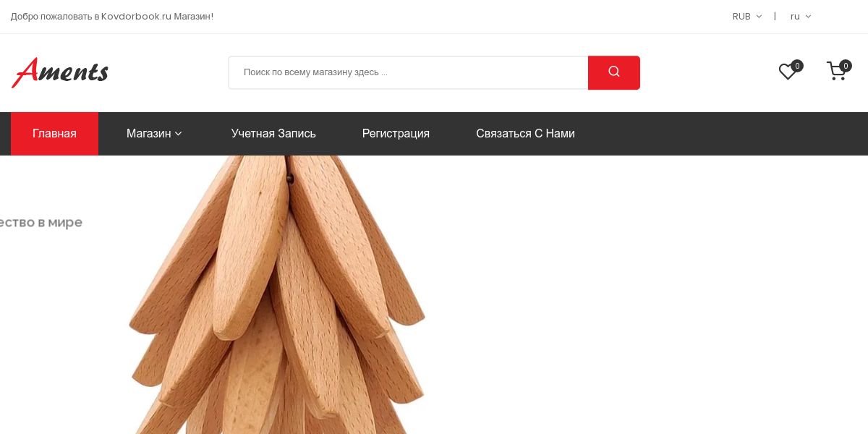Open the Связаться С Нами page
The height and width of the screenshot is (434, 868).
[525, 134]
